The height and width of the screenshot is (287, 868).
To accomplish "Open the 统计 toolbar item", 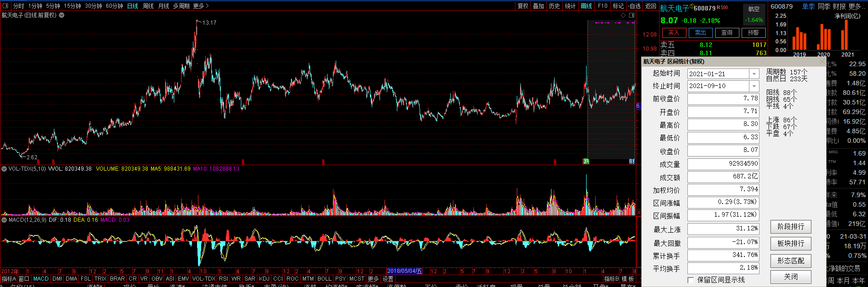I will (x=571, y=6).
